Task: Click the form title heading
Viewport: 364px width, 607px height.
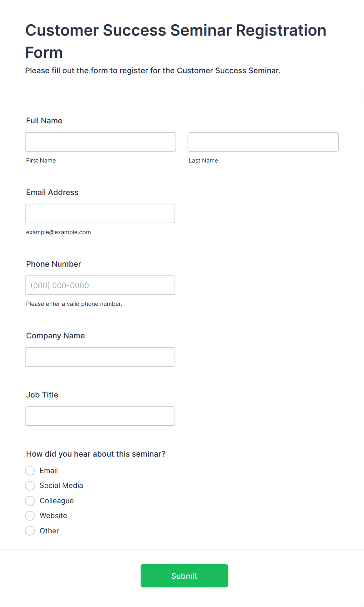Action: (176, 41)
